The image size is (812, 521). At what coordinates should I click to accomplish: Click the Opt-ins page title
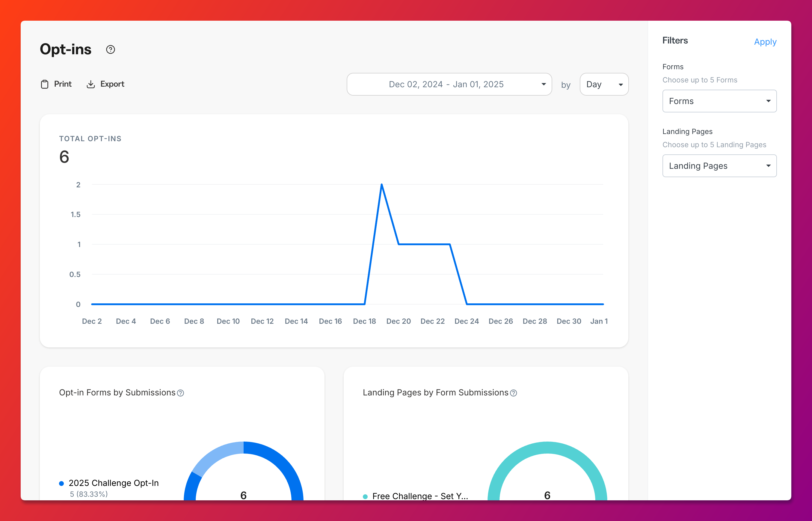(x=66, y=49)
